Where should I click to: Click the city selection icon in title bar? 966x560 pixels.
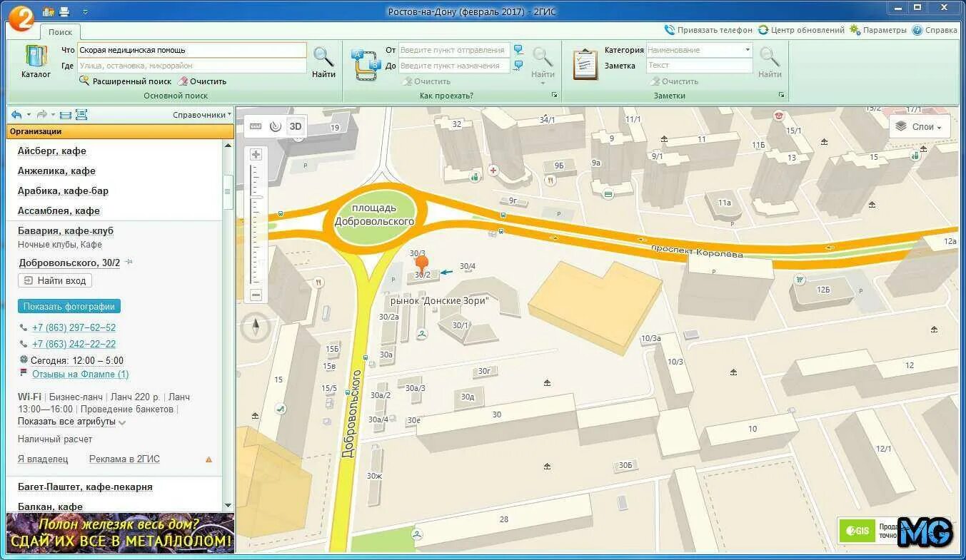[49, 11]
